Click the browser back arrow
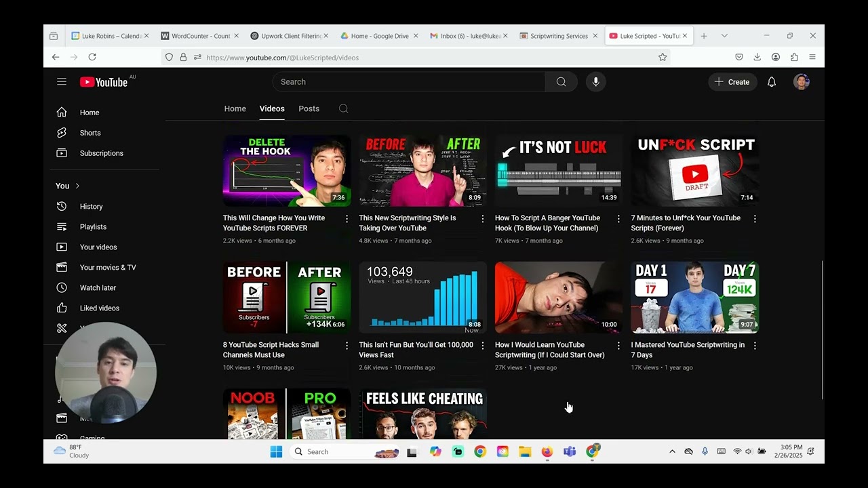 coord(56,58)
